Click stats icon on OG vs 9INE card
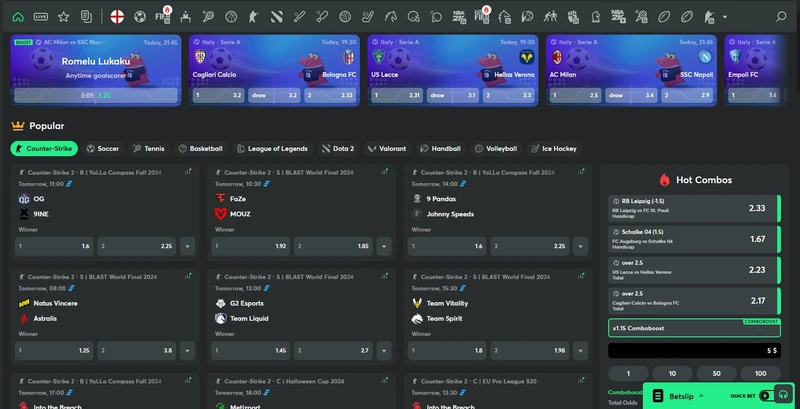 coord(188,172)
